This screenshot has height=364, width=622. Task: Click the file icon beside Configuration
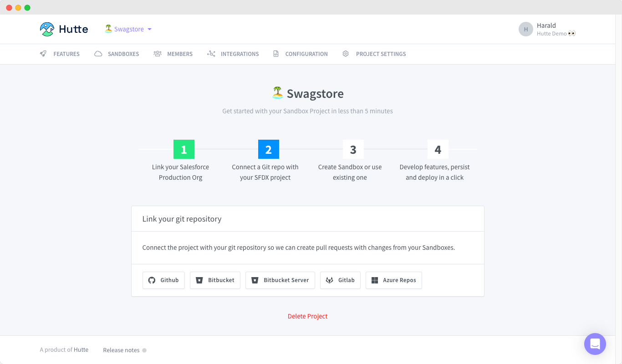click(276, 54)
